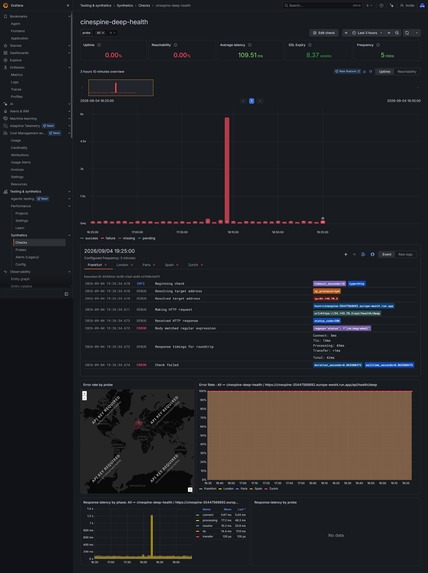Open Traces under Drilldown

tap(16, 90)
